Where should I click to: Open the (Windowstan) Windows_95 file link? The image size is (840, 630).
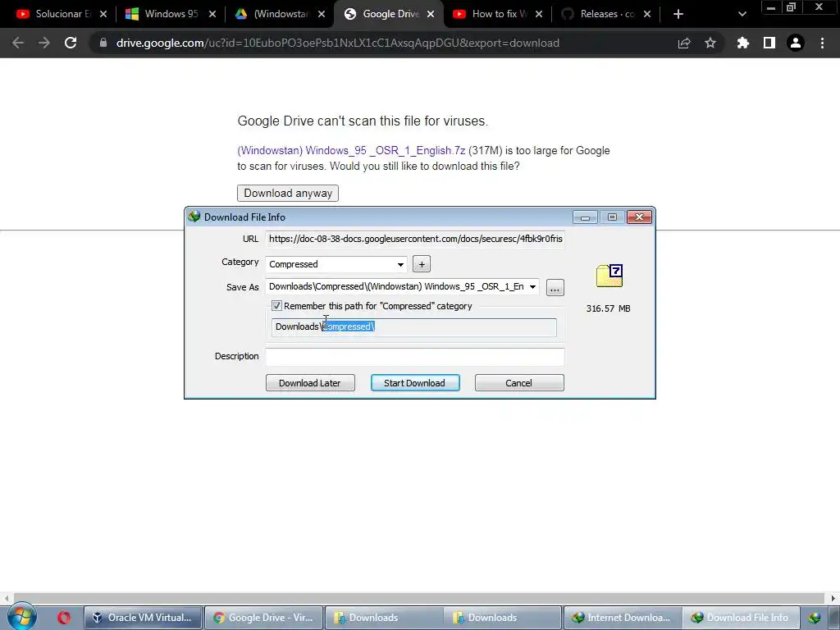[x=351, y=151]
